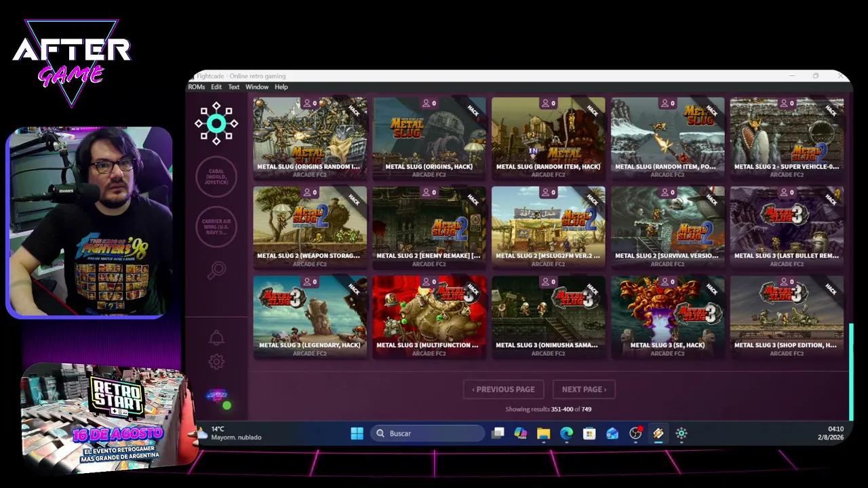This screenshot has height=488, width=868.
Task: Open the Cabal (World, Joystick) channel
Action: (216, 176)
